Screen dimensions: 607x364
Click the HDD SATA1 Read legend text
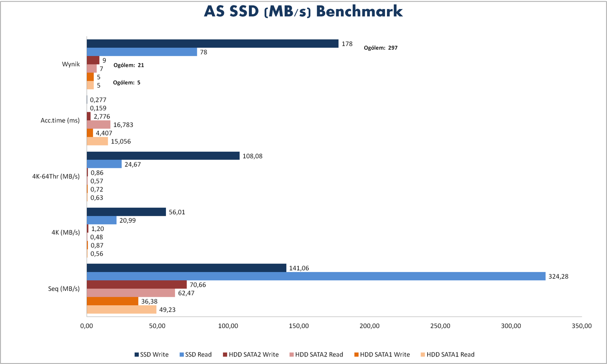[451, 355]
